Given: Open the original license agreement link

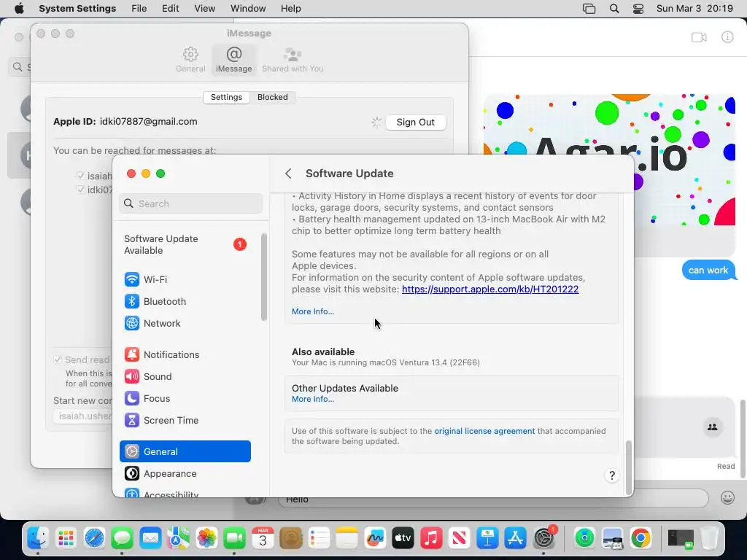Looking at the screenshot, I should (484, 431).
